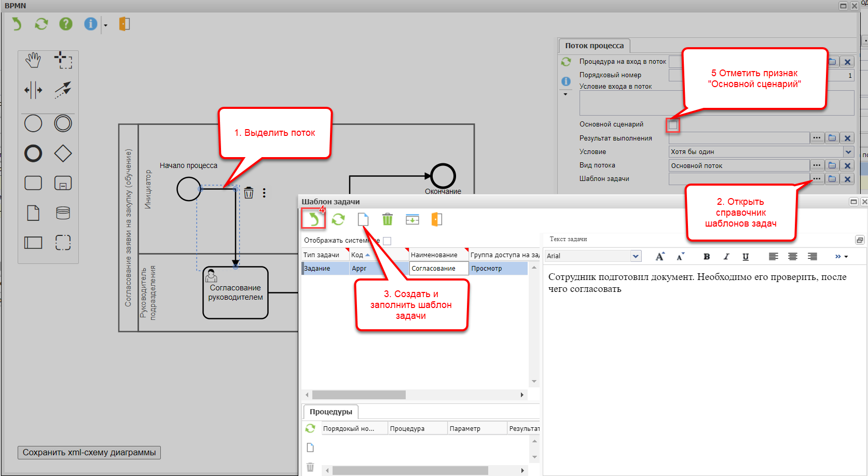The image size is (868, 476).
Task: Pick the global connect arrow tool
Action: (63, 90)
